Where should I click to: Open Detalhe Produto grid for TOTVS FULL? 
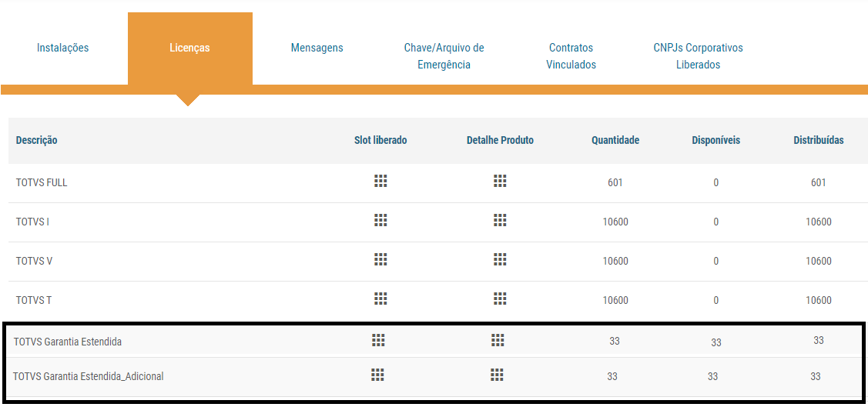pos(500,181)
